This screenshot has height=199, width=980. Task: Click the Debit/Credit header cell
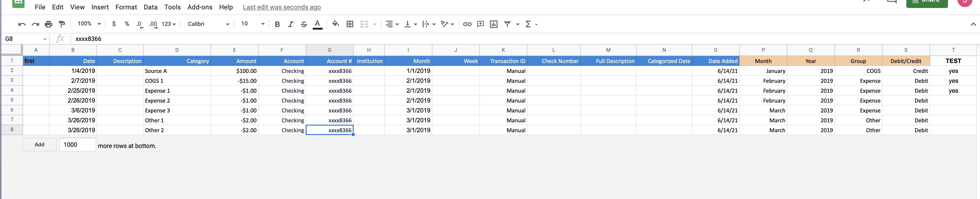[906, 61]
